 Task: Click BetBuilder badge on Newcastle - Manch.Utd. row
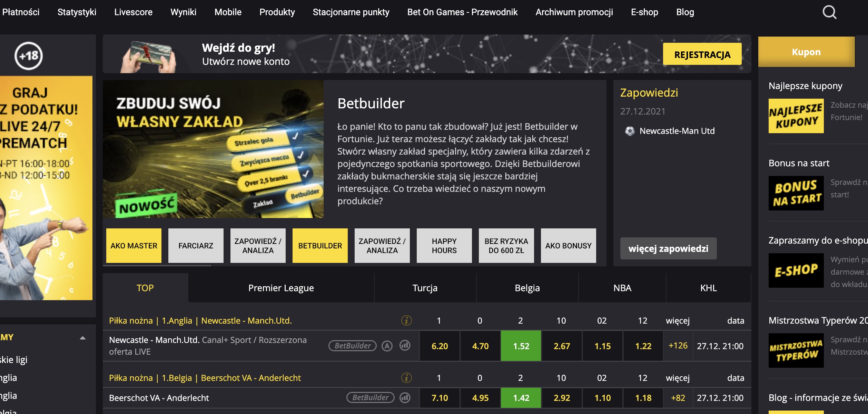point(352,346)
